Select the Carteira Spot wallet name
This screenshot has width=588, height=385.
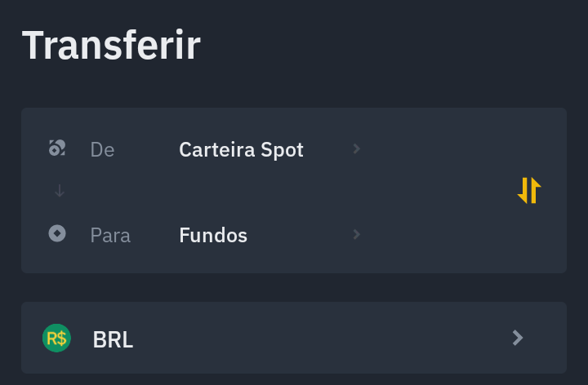tap(241, 150)
